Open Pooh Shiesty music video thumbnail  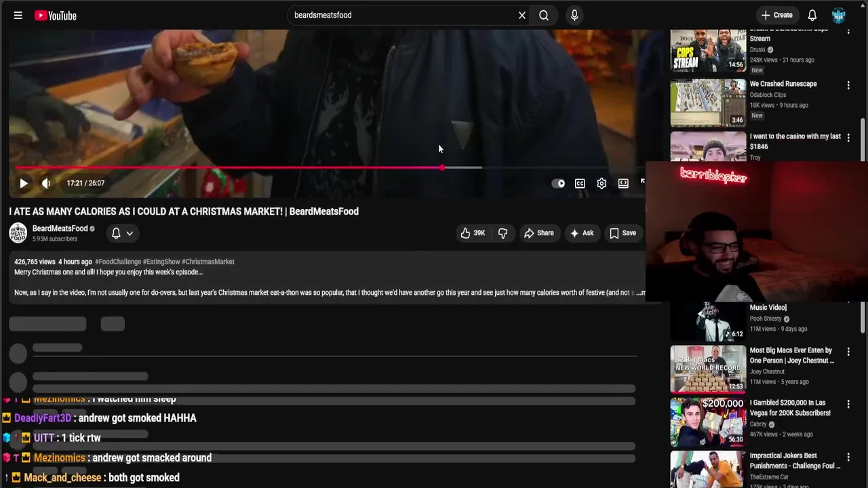pos(708,321)
